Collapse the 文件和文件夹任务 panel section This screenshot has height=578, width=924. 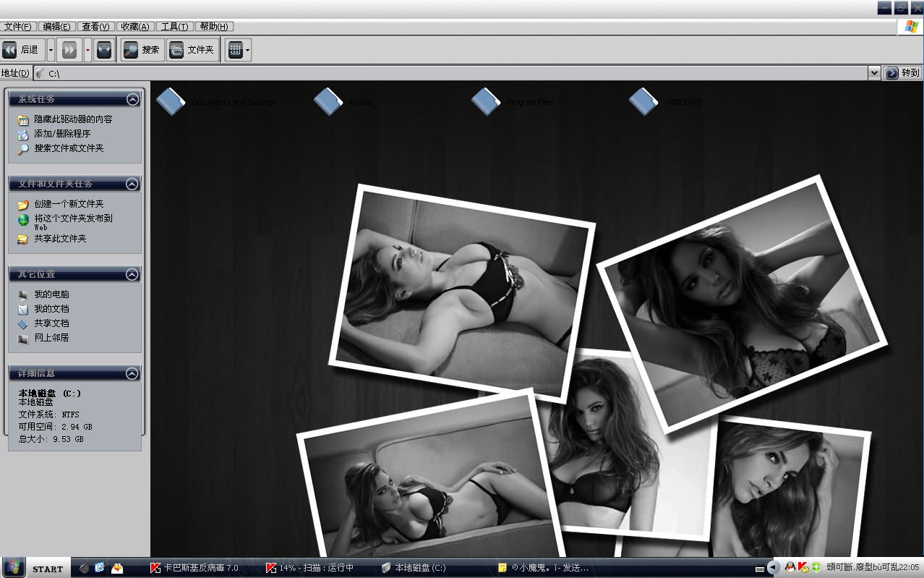(132, 184)
